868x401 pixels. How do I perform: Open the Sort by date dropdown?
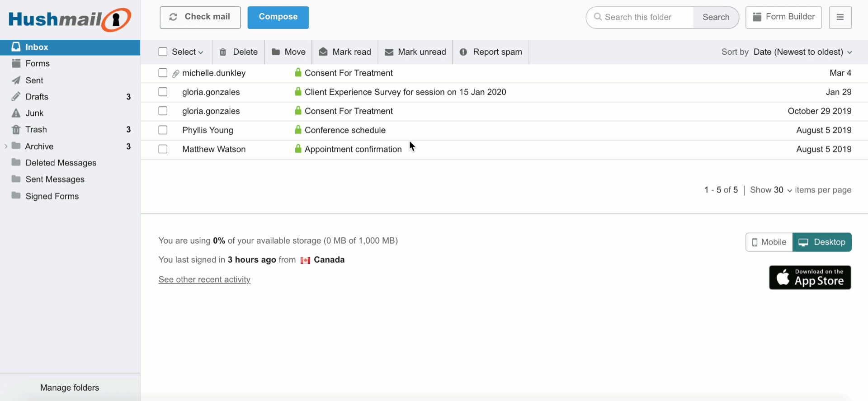(x=802, y=52)
